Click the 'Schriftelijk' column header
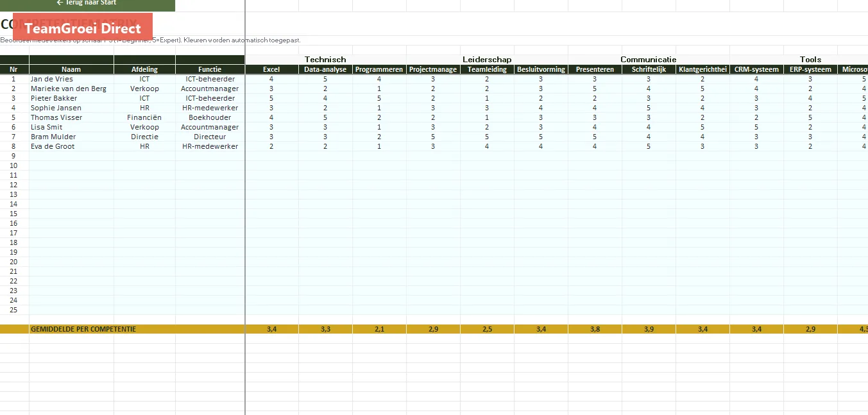Image resolution: width=868 pixels, height=415 pixels. tap(649, 69)
